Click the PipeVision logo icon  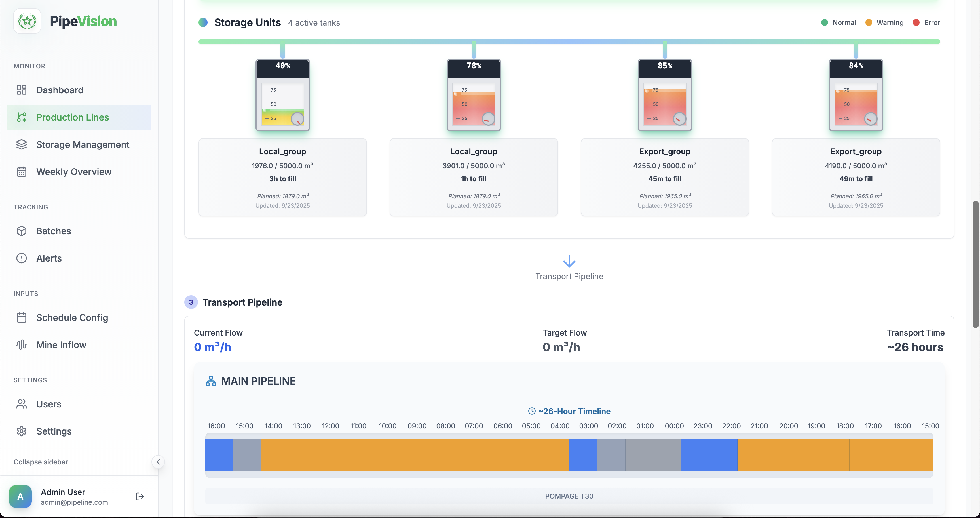pyautogui.click(x=27, y=21)
